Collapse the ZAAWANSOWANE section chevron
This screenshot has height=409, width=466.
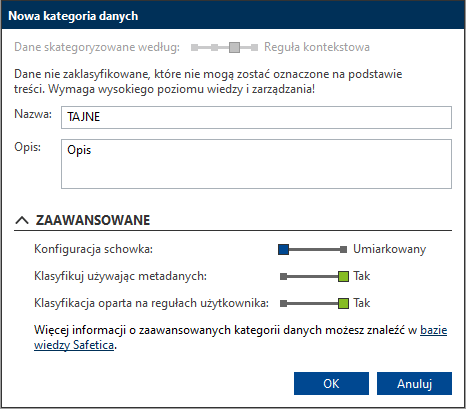coord(22,220)
